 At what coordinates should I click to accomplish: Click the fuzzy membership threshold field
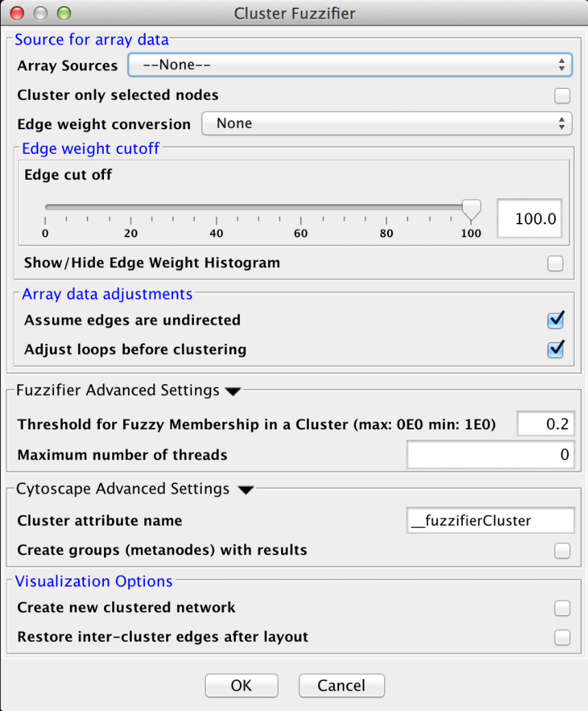[x=546, y=424]
